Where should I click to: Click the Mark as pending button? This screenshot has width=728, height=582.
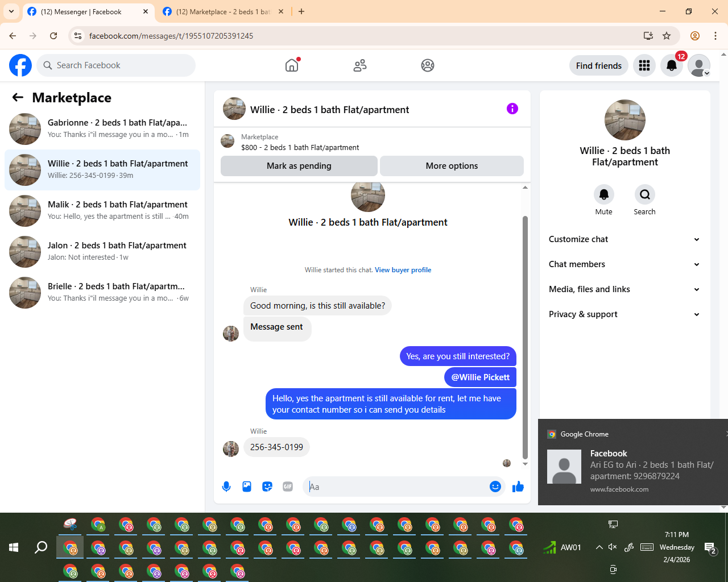tap(299, 166)
